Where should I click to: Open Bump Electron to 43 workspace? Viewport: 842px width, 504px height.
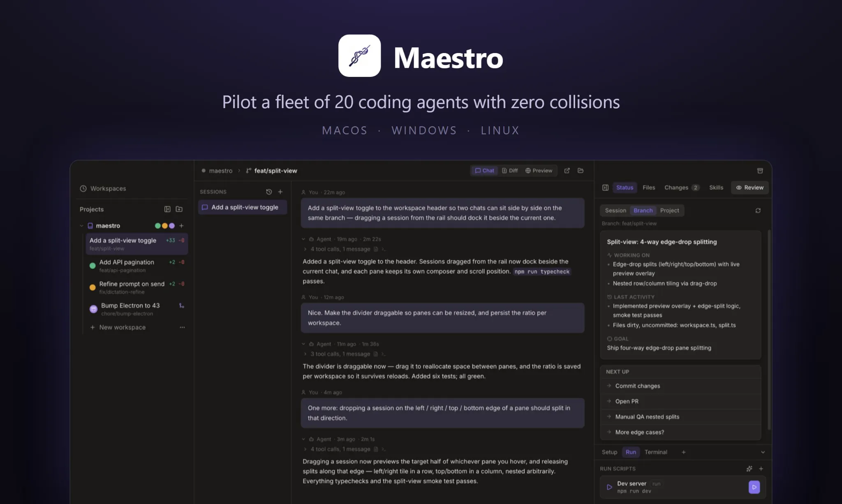click(137, 309)
